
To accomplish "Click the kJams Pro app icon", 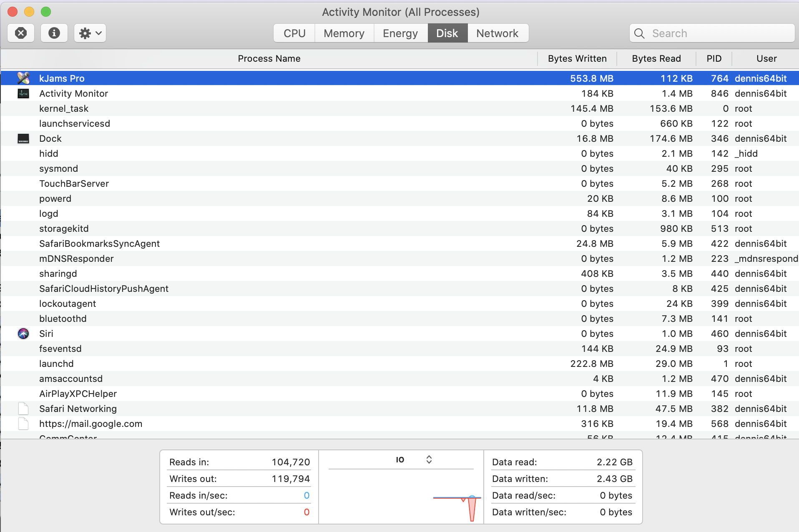I will click(23, 78).
